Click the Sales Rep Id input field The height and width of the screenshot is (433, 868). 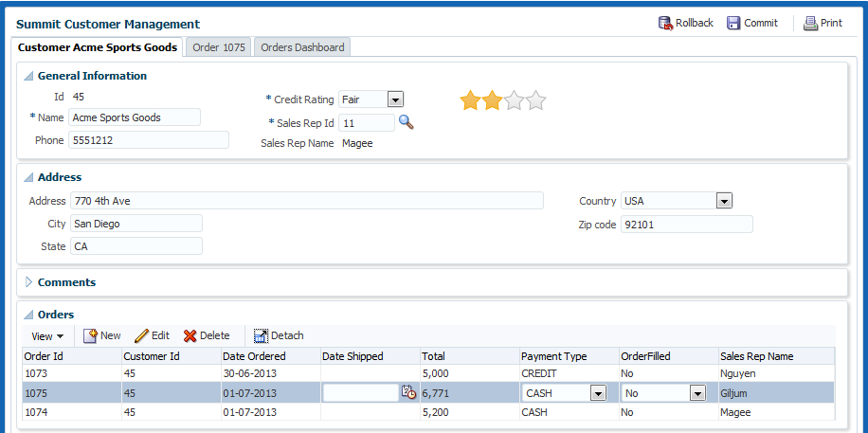367,122
